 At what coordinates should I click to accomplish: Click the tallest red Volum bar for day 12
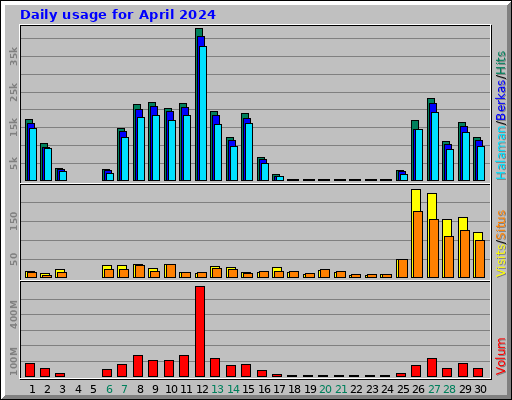coord(200,331)
